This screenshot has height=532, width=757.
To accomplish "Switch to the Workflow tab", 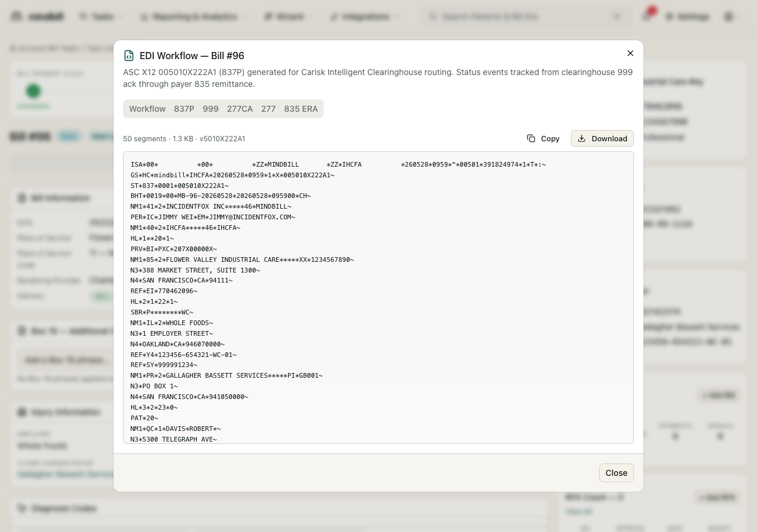I will pos(147,109).
